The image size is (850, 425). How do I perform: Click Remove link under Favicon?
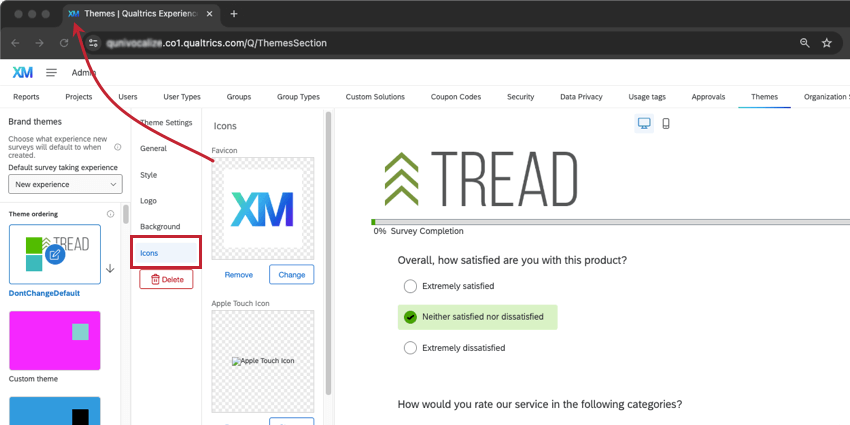(239, 275)
